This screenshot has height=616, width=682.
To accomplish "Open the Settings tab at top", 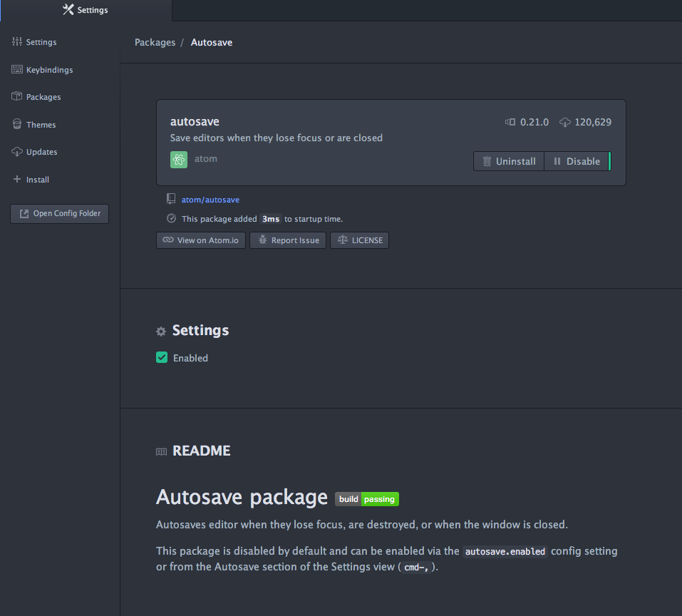I will (x=86, y=10).
